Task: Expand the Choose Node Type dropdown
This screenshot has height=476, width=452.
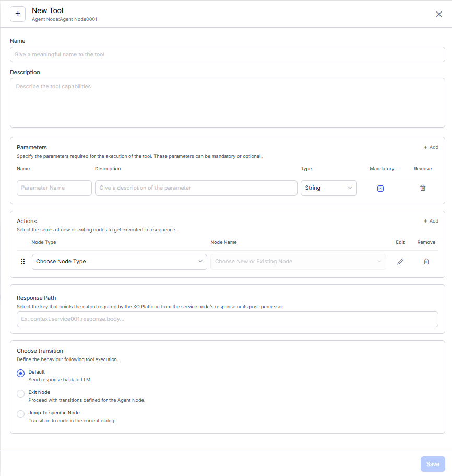Action: [x=120, y=262]
